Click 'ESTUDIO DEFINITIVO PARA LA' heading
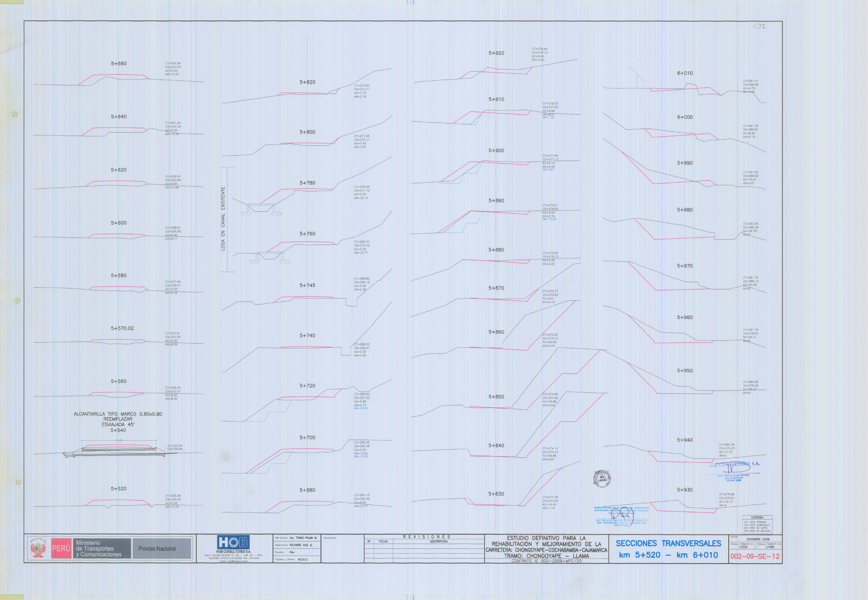 pyautogui.click(x=546, y=538)
